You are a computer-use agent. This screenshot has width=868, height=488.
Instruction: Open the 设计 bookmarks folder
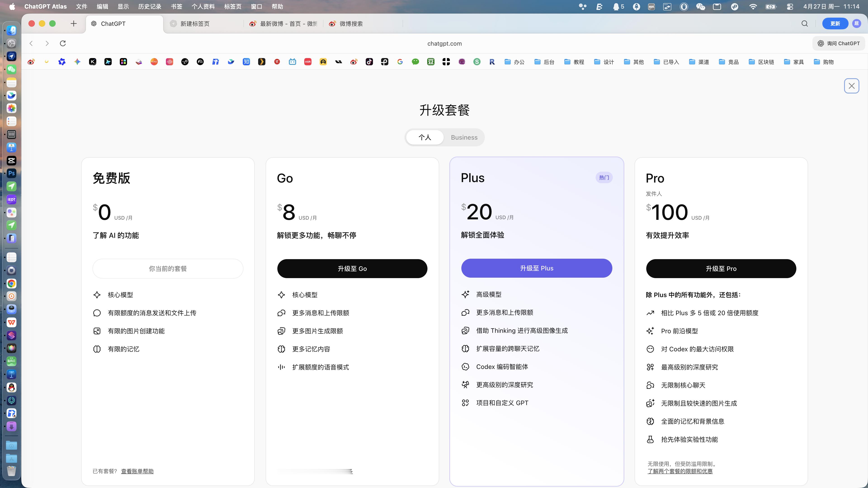(603, 62)
